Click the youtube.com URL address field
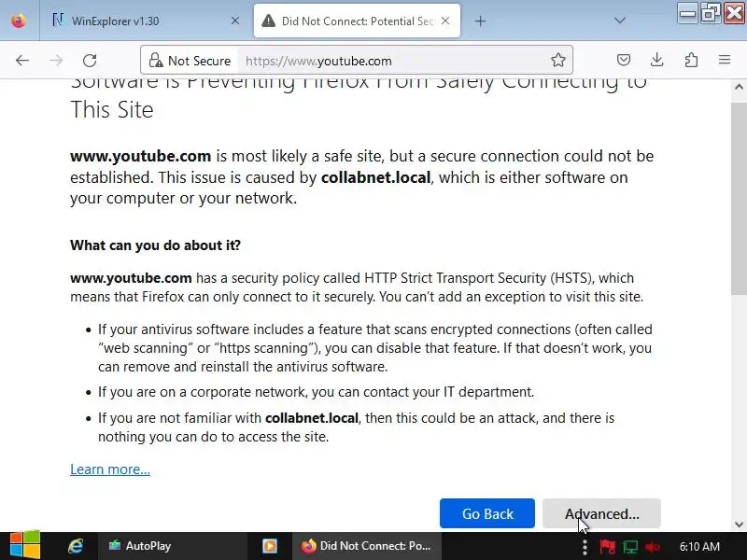The image size is (747, 560). [x=392, y=61]
